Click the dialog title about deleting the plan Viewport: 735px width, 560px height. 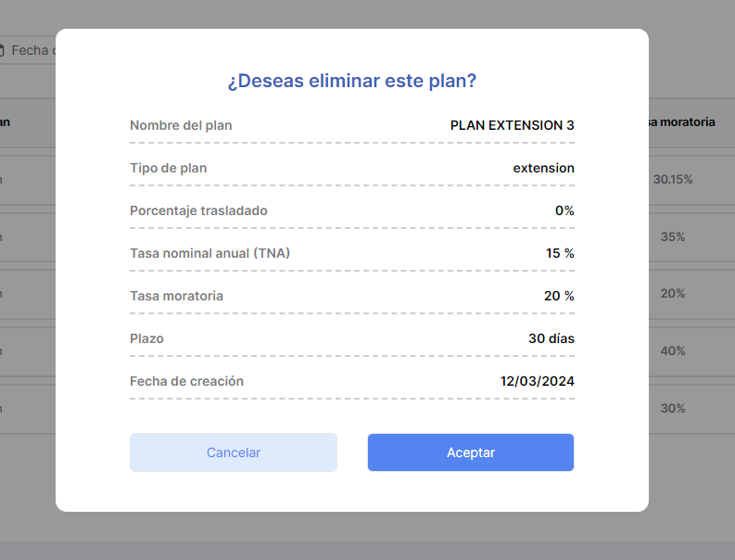(352, 81)
